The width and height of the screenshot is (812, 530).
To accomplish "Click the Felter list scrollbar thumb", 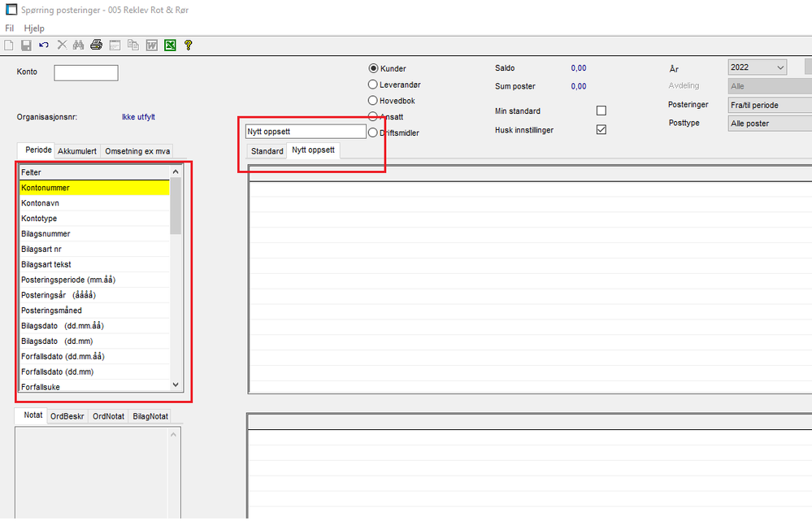I will coord(176,206).
